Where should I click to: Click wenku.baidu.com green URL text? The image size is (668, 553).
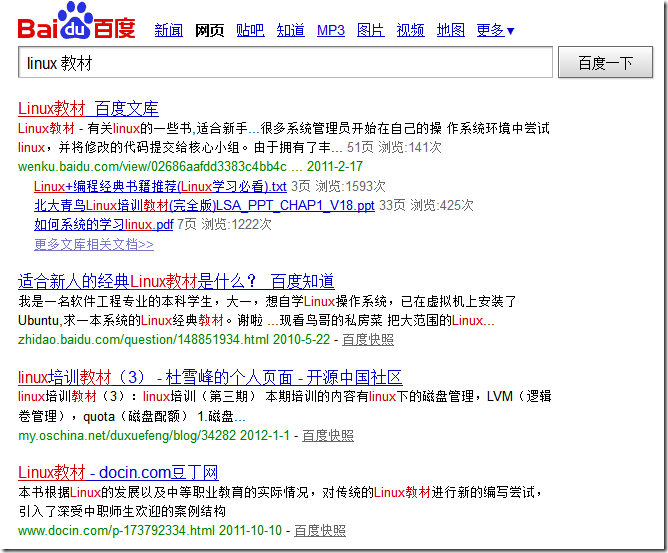click(x=152, y=166)
